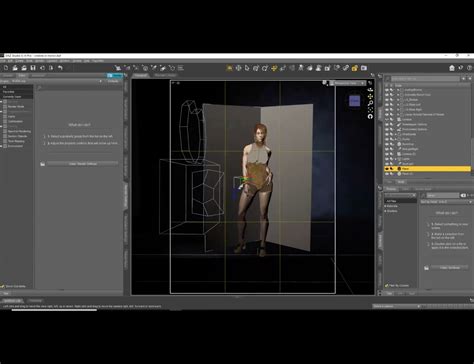Select the arrow pointer Node Selection tool
This screenshot has width=474, height=364.
(247, 68)
